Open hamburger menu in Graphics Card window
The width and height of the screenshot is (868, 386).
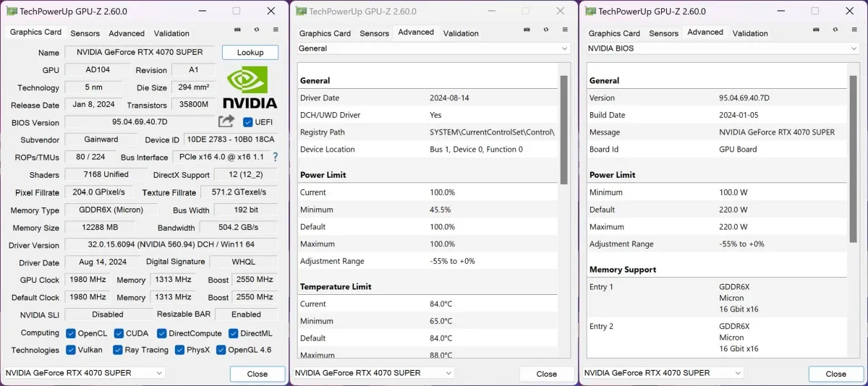(276, 30)
